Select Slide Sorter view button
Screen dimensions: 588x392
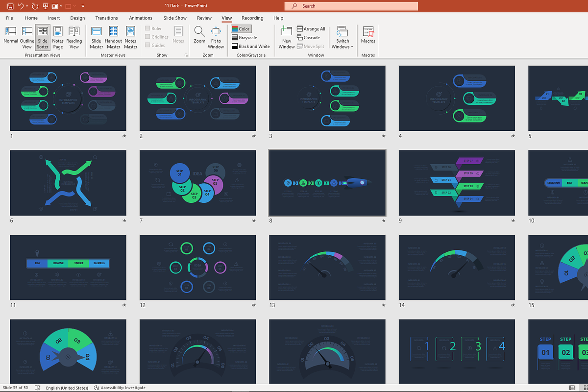click(43, 37)
